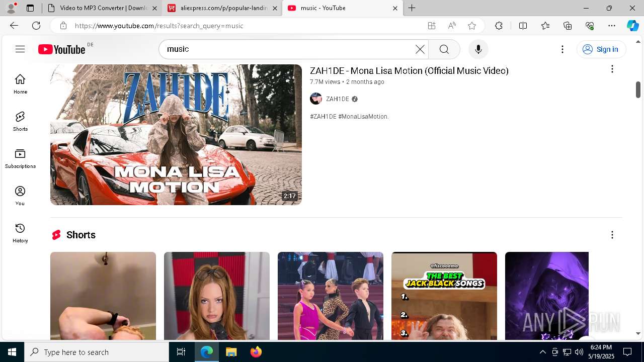The image size is (644, 362).
Task: Open the Read aloud option
Action: pyautogui.click(x=452, y=26)
